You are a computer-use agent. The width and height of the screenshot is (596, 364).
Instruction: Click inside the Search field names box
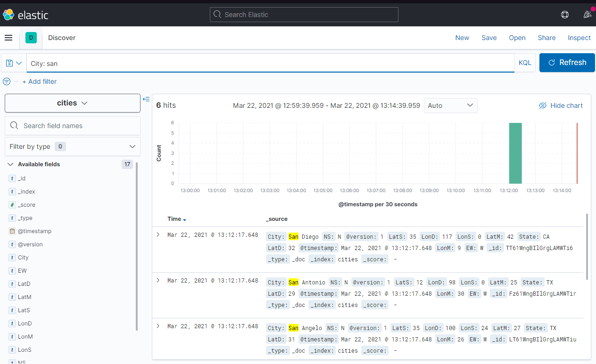tap(72, 126)
